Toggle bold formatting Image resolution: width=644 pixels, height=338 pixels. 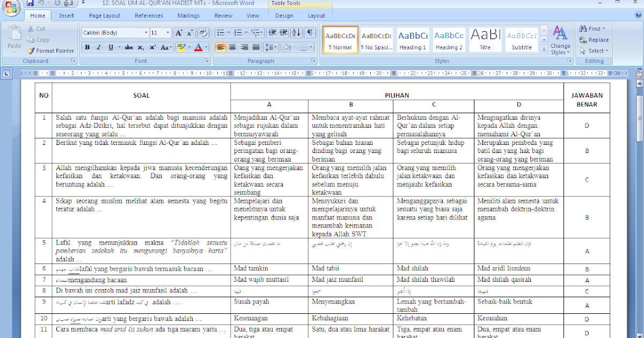87,47
